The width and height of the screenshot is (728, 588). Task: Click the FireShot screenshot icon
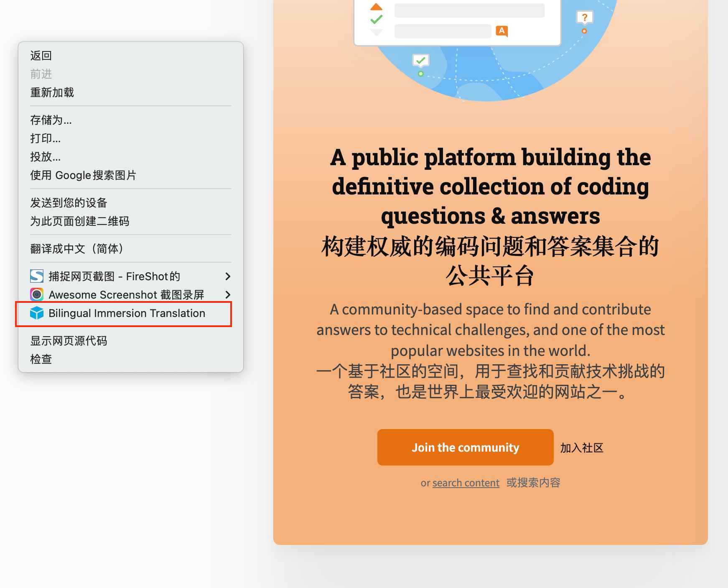(x=36, y=276)
